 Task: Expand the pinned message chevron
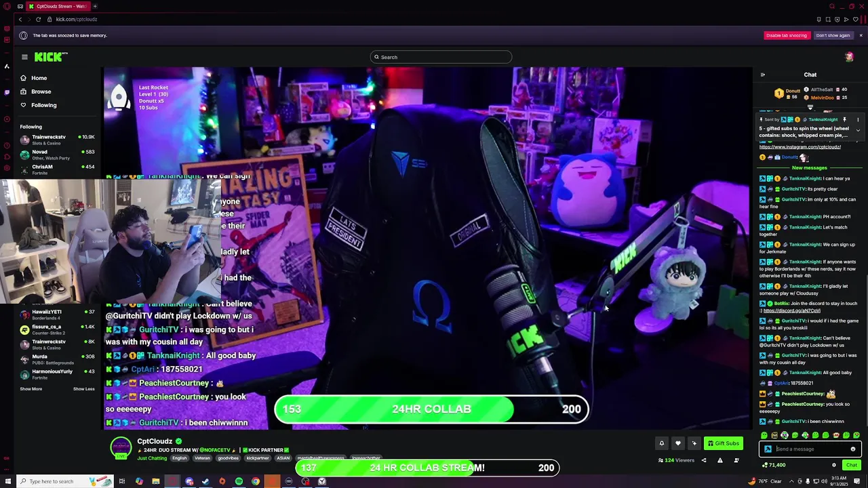pos(858,130)
